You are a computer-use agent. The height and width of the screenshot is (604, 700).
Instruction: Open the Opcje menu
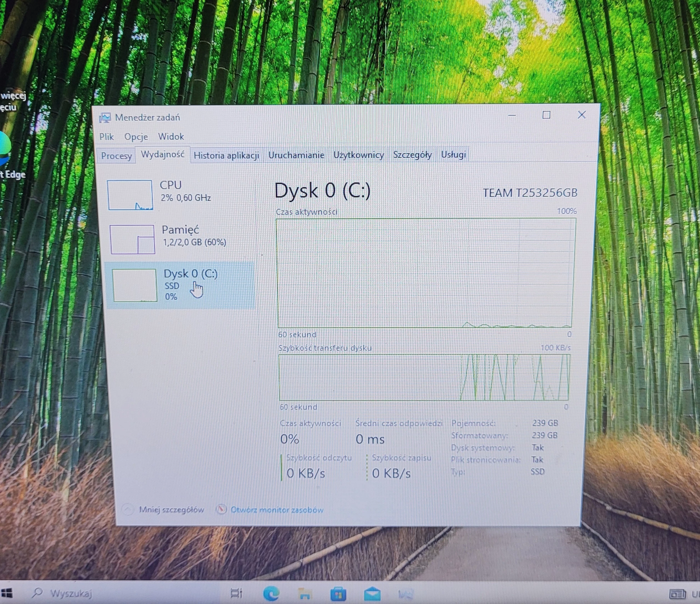pyautogui.click(x=136, y=137)
